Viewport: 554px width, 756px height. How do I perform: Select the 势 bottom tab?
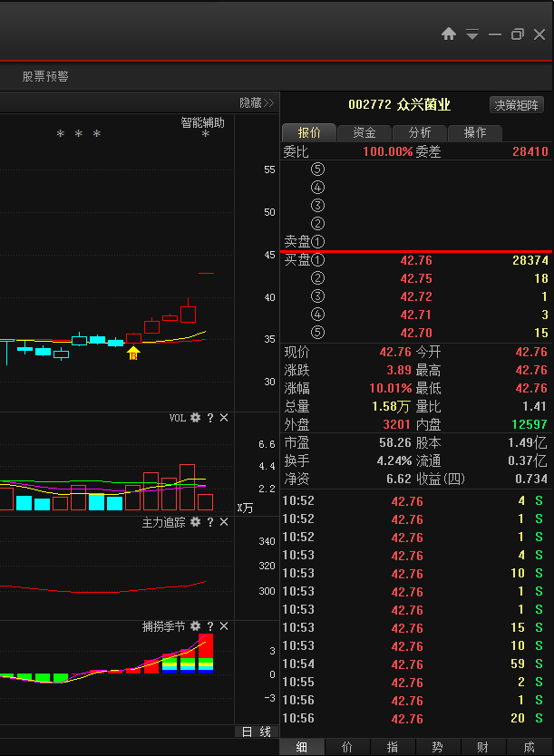pyautogui.click(x=437, y=747)
